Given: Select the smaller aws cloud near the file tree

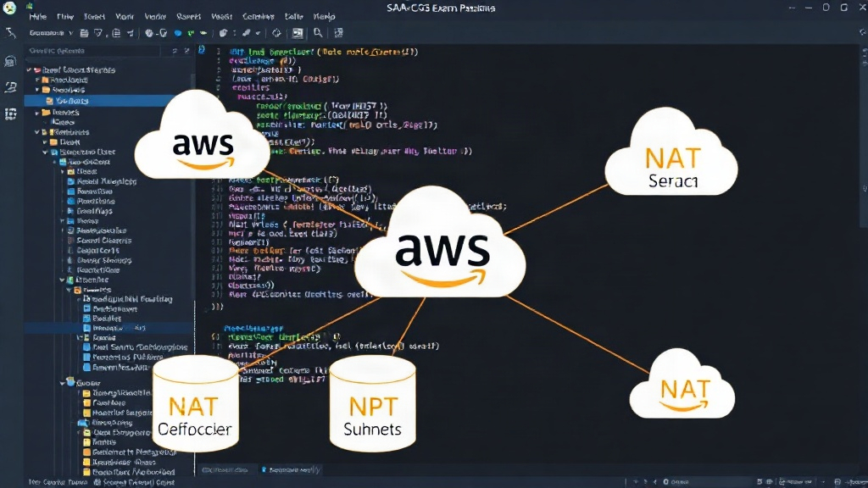Looking at the screenshot, I should (202, 136).
